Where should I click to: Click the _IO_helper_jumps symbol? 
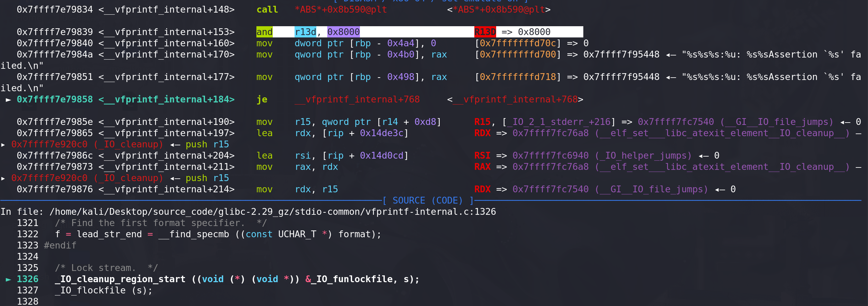pos(643,156)
